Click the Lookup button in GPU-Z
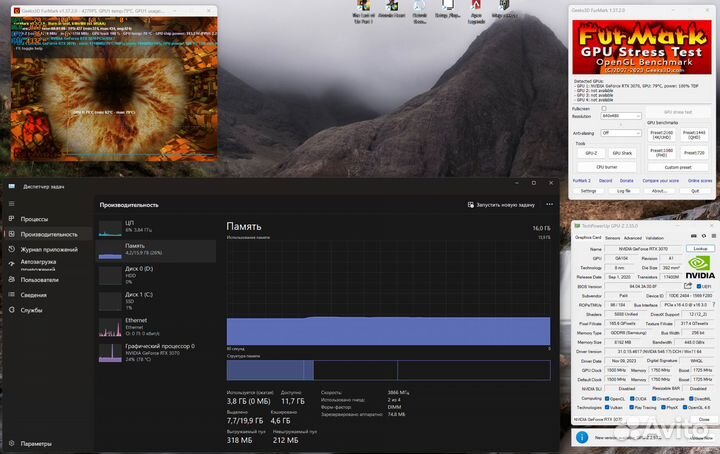Image resolution: width=720 pixels, height=454 pixels. 700,248
